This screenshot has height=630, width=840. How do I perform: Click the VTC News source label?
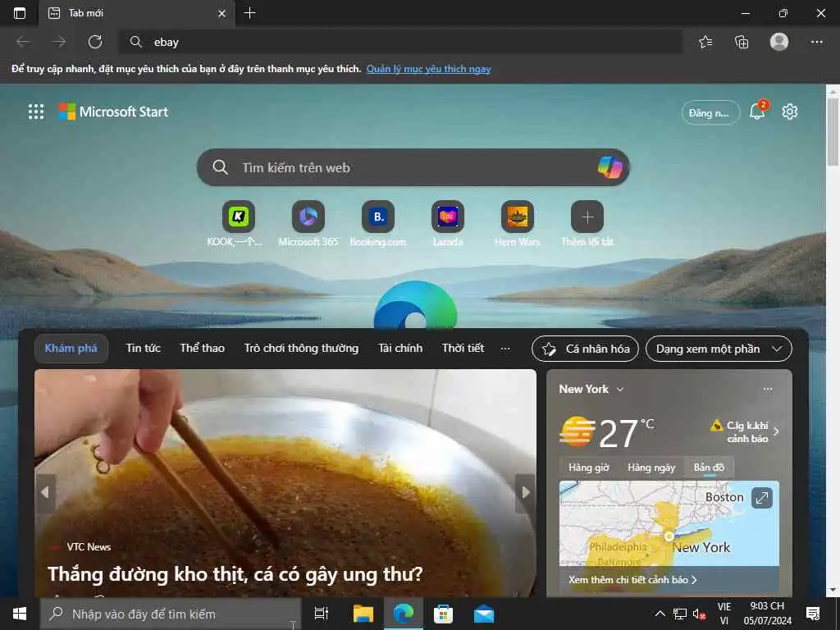pyautogui.click(x=89, y=547)
